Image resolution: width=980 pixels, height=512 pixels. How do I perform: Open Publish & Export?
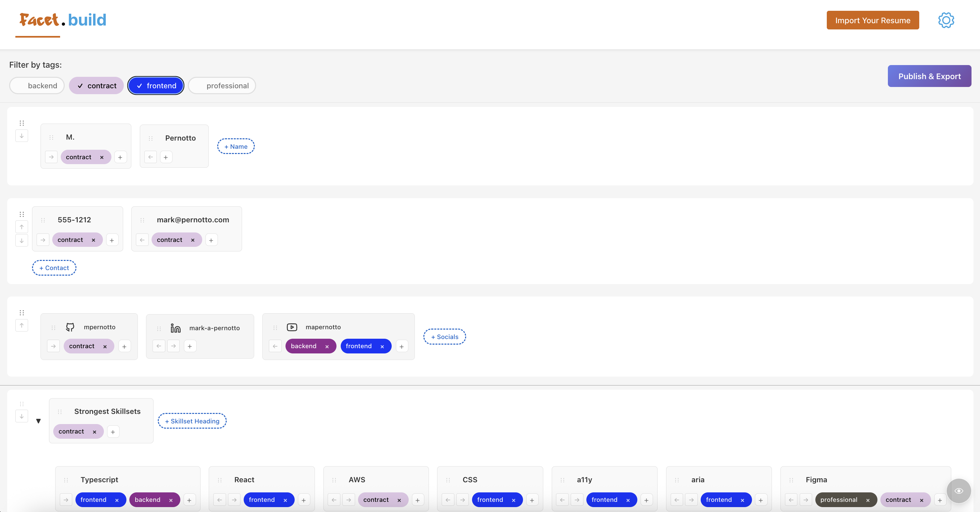point(929,76)
